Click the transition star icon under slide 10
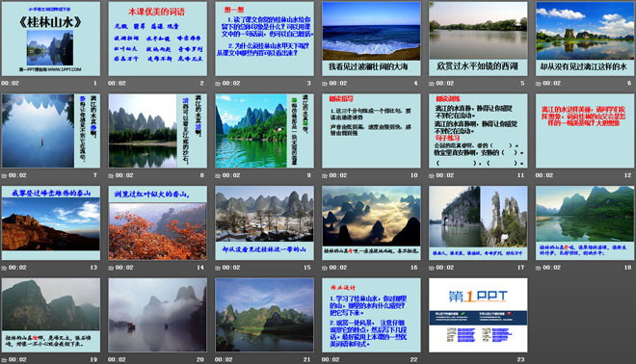The height and width of the screenshot is (364, 636). pyautogui.click(x=325, y=175)
